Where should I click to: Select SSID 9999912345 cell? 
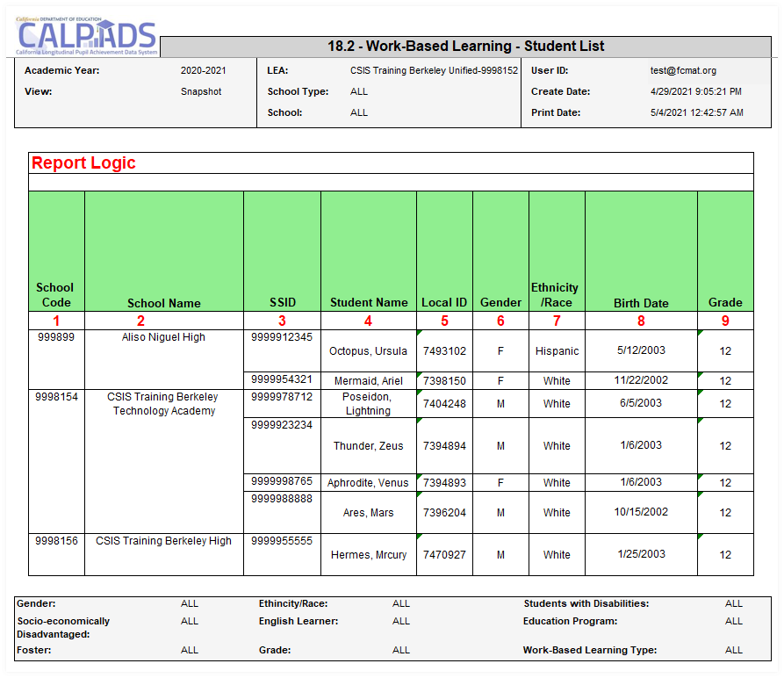click(282, 337)
